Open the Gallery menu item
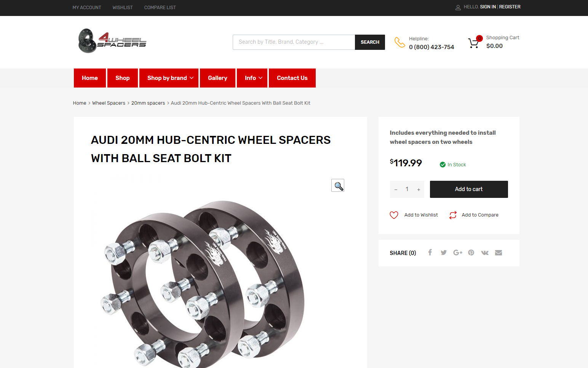This screenshot has width=588, height=368. (x=217, y=78)
